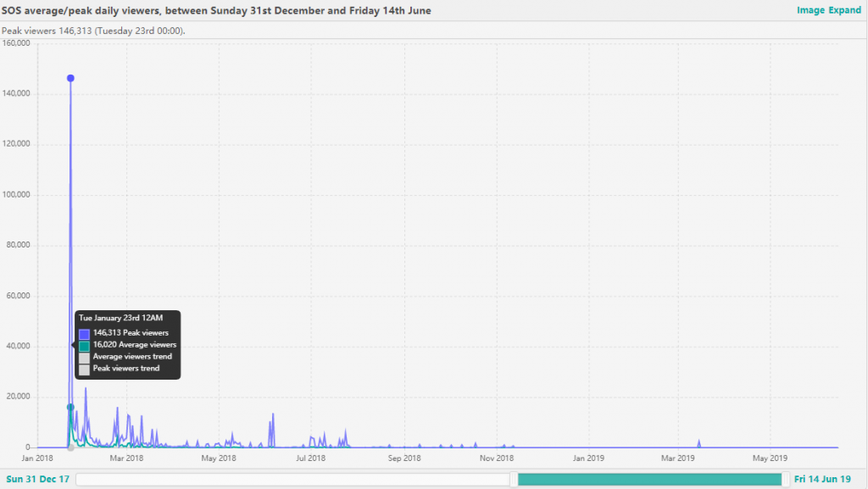Click the unselected white part of range bar
The image size is (868, 489).
(293, 479)
